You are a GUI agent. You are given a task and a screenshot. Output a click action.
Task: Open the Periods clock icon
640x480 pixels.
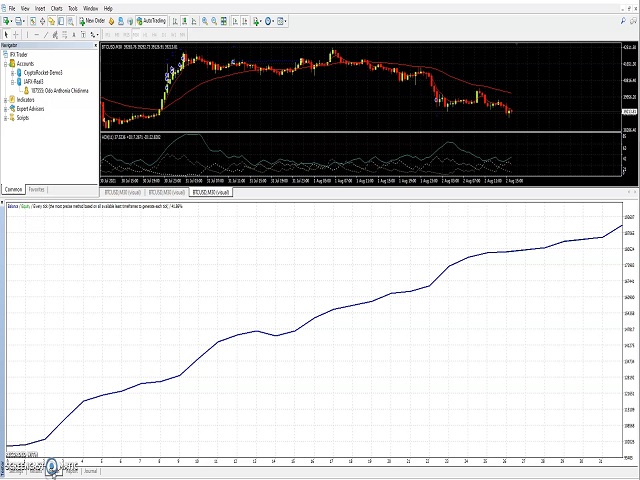coord(268,21)
